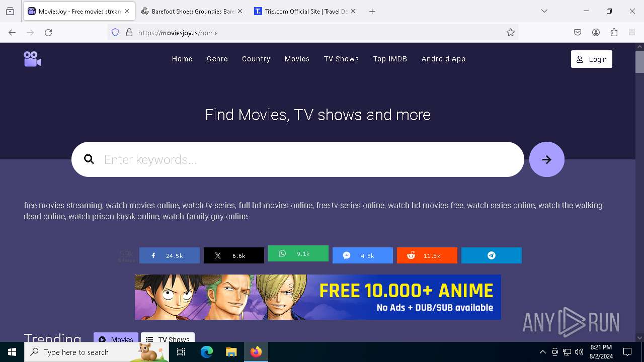The height and width of the screenshot is (362, 644).
Task: Open the Windows Start menu
Action: [x=12, y=352]
